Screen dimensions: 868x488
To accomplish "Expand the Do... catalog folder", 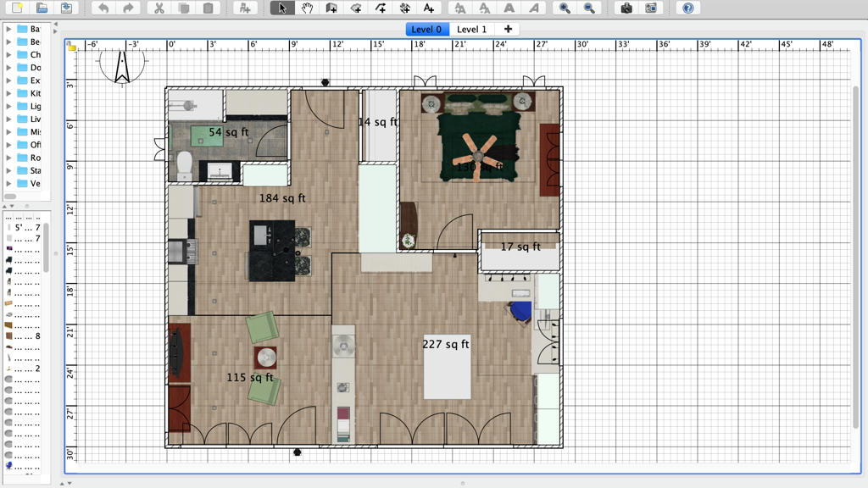I will tap(8, 68).
